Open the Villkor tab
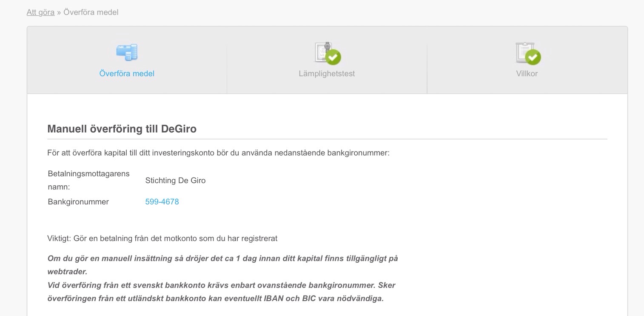Screen dimensions: 644x316 coord(527,74)
